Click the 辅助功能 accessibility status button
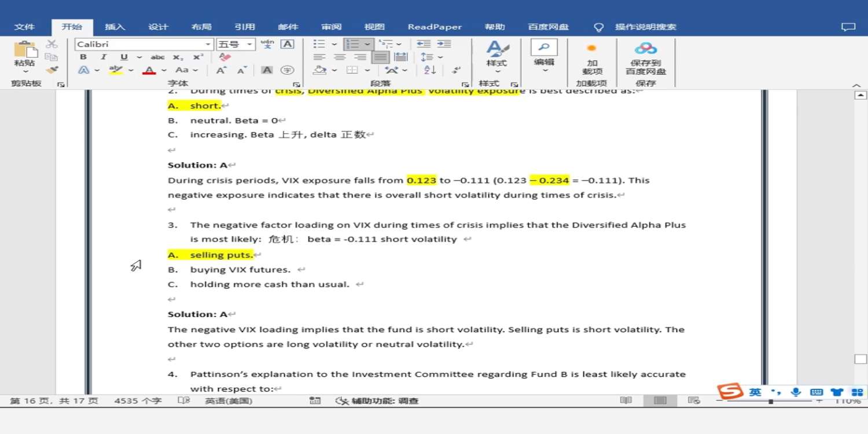 377,400
